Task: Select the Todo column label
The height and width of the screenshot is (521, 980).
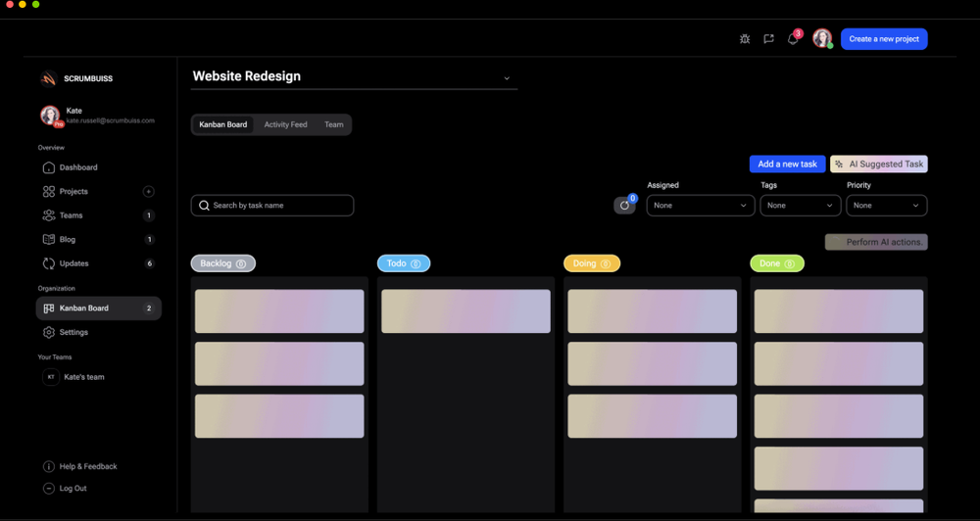Action: click(404, 263)
